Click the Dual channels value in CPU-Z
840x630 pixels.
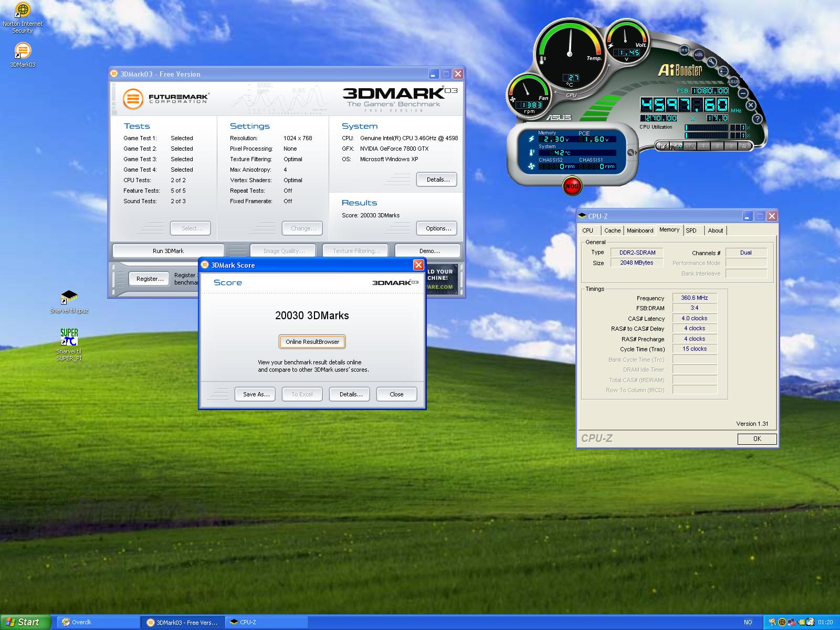(x=746, y=253)
